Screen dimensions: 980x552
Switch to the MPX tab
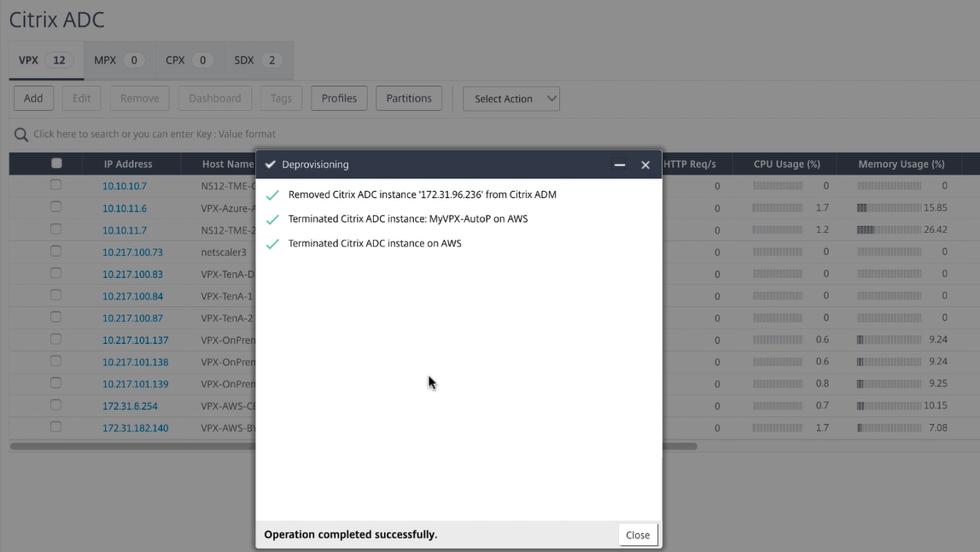click(x=120, y=61)
